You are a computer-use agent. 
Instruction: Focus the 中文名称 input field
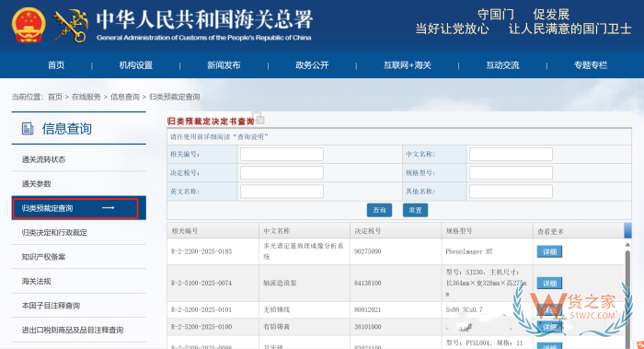[x=511, y=155]
